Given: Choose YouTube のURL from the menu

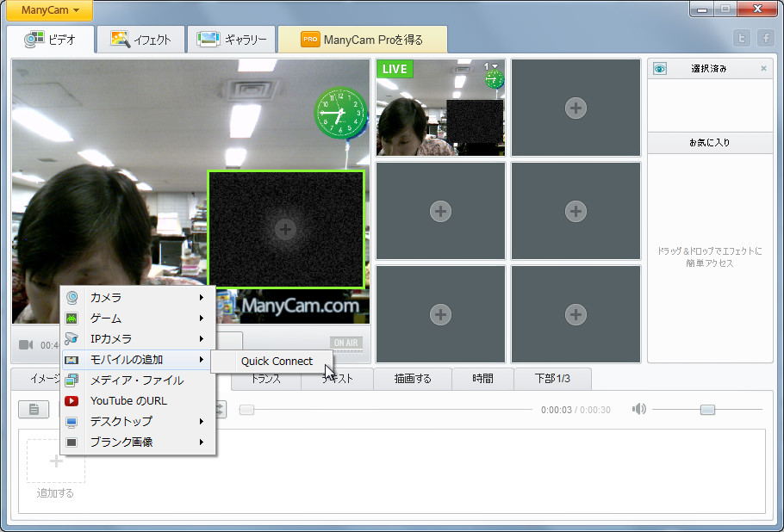Looking at the screenshot, I should click(138, 400).
